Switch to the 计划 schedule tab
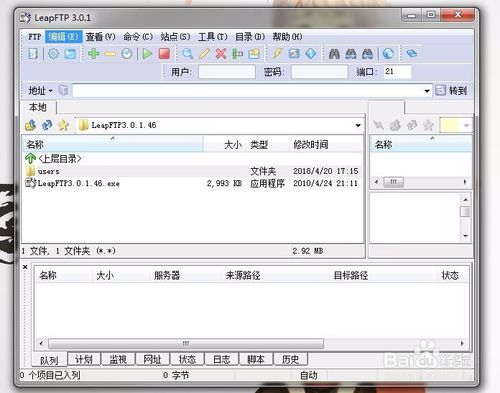This screenshot has height=393, width=500. (84, 359)
